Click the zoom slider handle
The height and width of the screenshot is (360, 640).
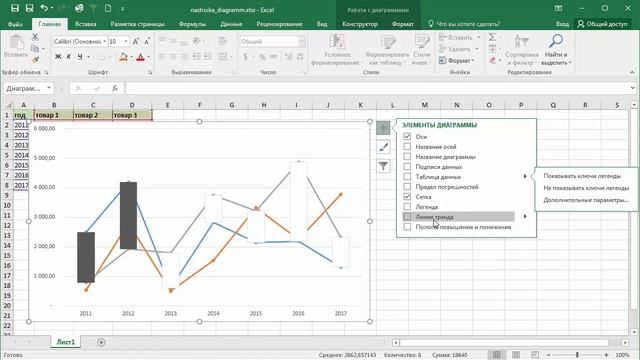tap(577, 355)
